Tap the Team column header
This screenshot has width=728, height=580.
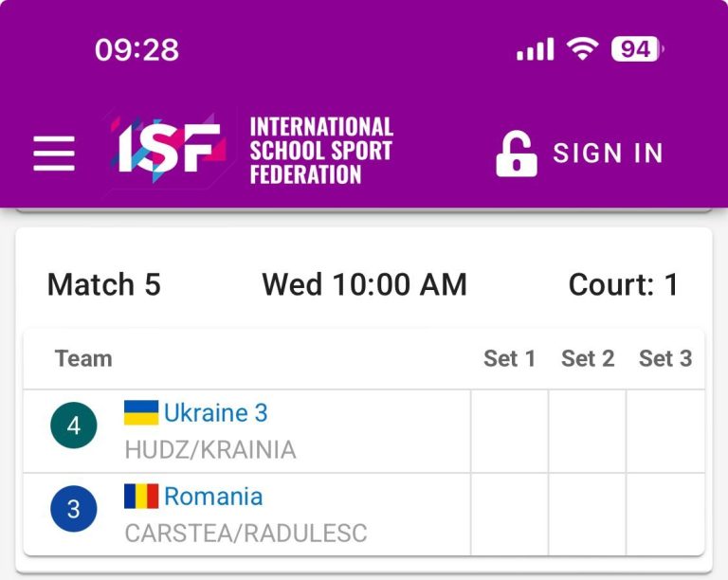tap(83, 358)
